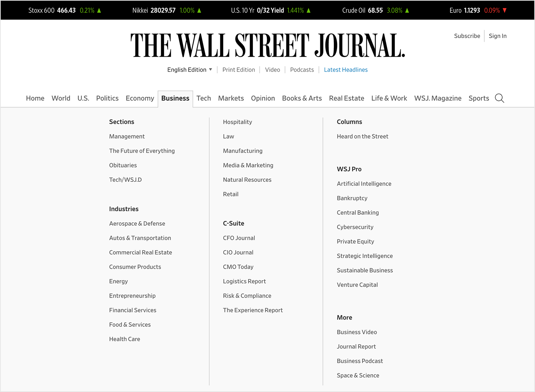This screenshot has width=535, height=392.
Task: Click the Stoxx 600 ticker quote
Action: click(x=65, y=10)
